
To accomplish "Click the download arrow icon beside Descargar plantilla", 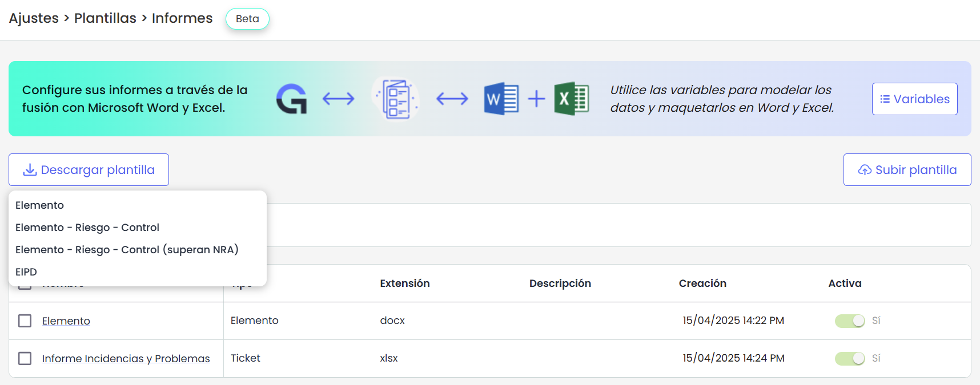I will coord(30,170).
